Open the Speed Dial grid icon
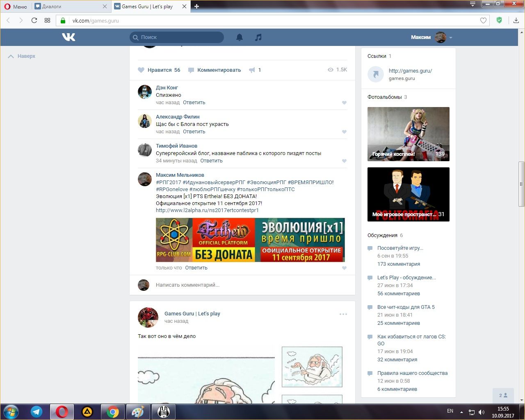 click(47, 21)
